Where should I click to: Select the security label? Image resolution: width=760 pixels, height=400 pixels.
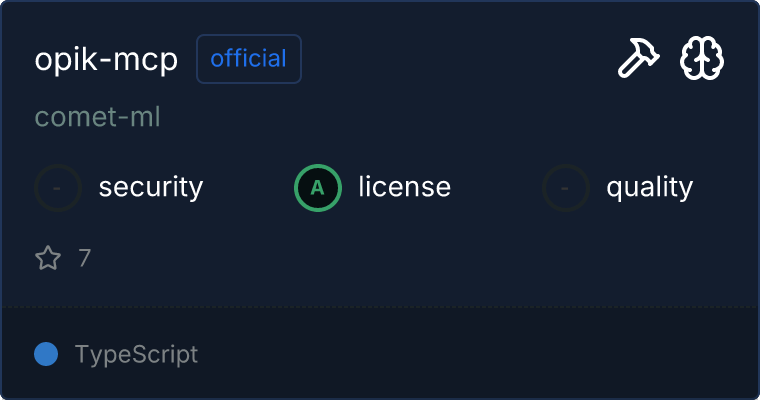coord(151,187)
